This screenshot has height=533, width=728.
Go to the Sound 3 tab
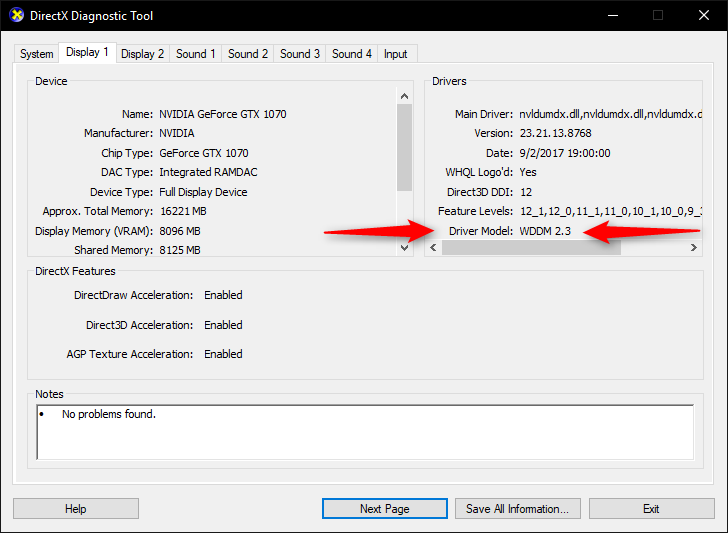coord(299,54)
